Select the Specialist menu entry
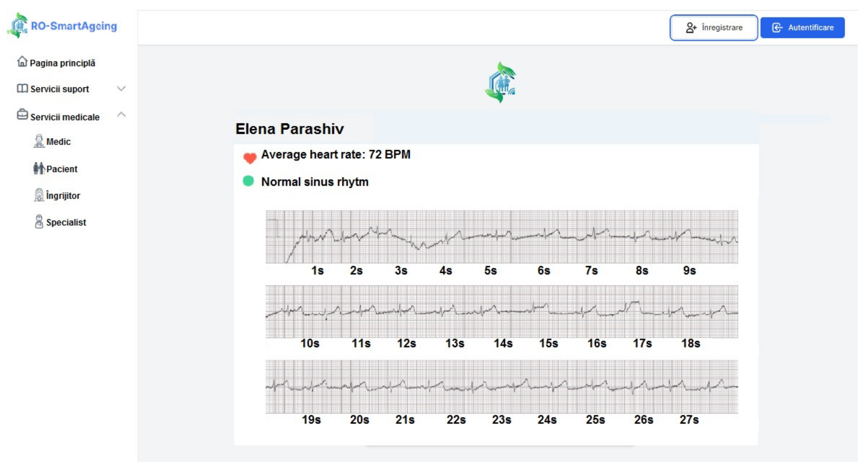The width and height of the screenshot is (868, 471). [66, 222]
